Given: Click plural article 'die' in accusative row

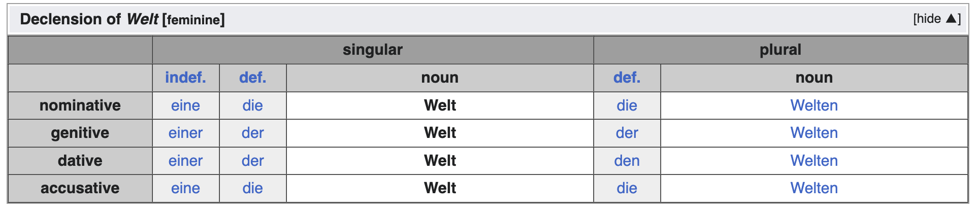Looking at the screenshot, I should click(627, 188).
